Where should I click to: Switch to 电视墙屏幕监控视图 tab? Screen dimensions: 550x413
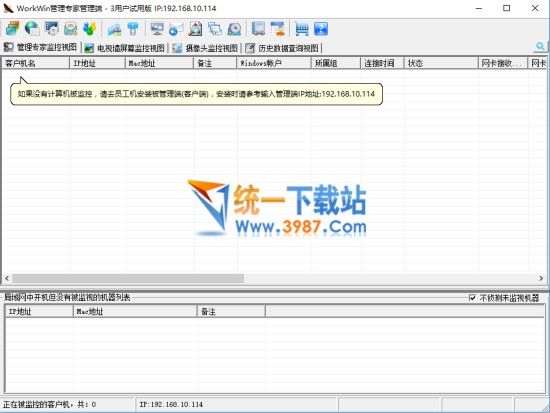pos(125,48)
